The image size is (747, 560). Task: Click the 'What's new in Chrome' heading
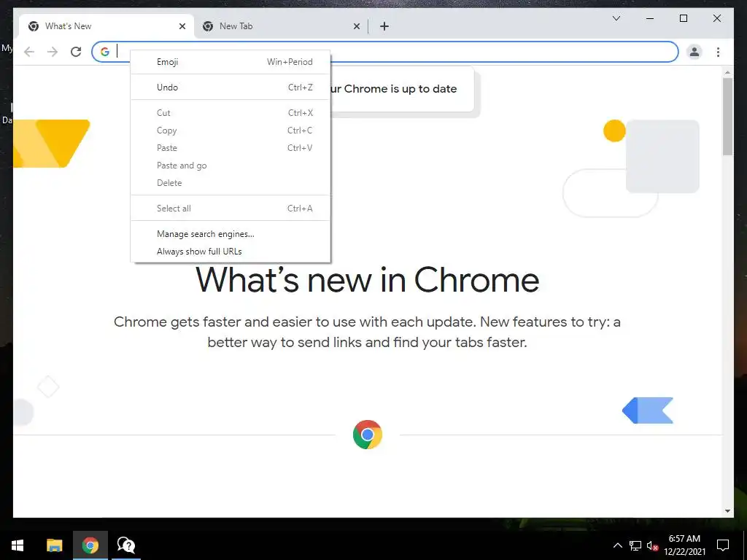368,280
